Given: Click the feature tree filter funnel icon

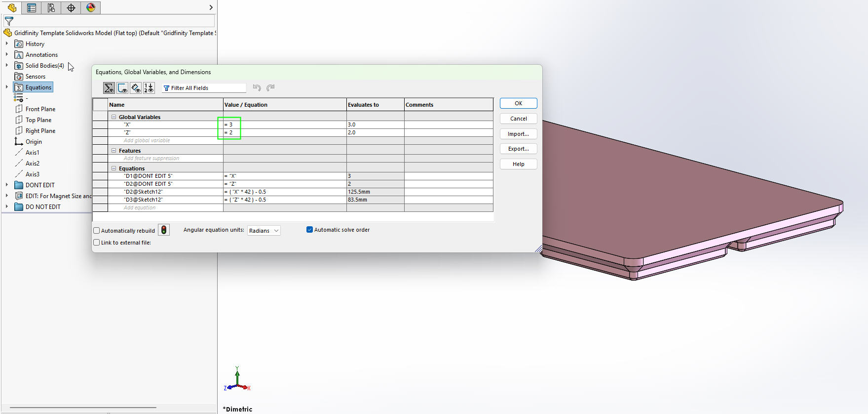Looking at the screenshot, I should point(9,21).
